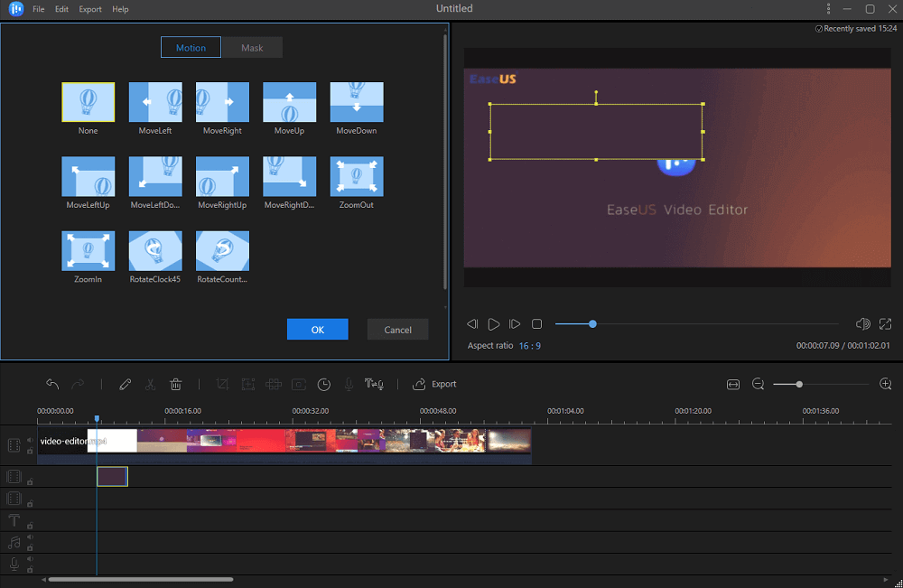Open the Duration clock tool
The image size is (903, 588).
323,384
